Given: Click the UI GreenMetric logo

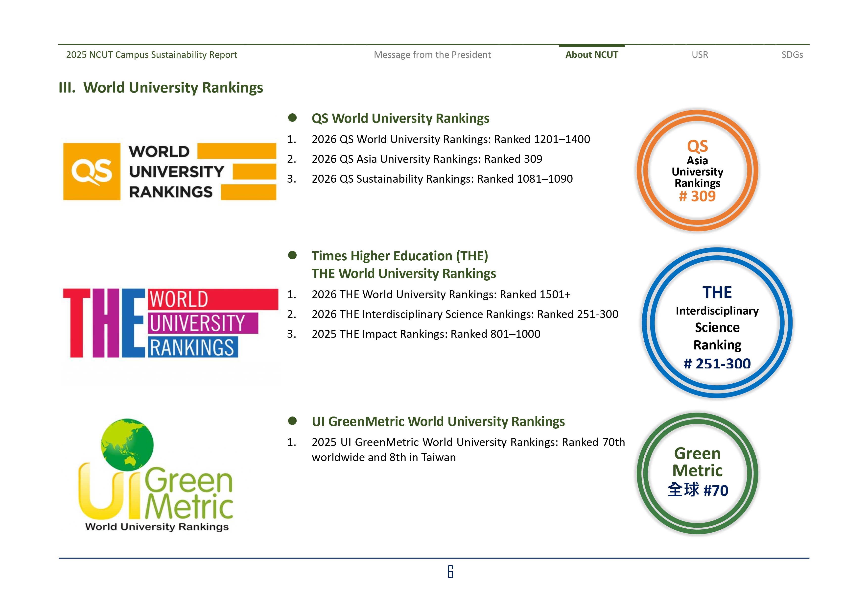Looking at the screenshot, I should [x=155, y=475].
